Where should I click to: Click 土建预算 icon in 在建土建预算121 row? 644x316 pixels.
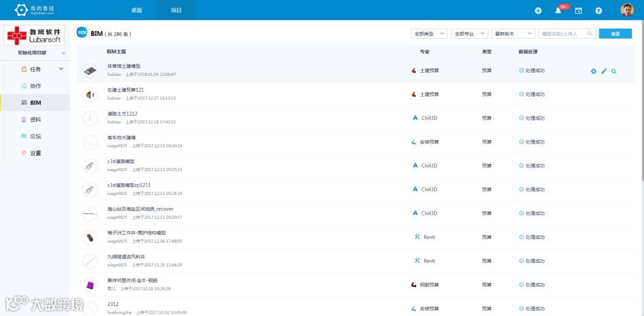pyautogui.click(x=414, y=95)
